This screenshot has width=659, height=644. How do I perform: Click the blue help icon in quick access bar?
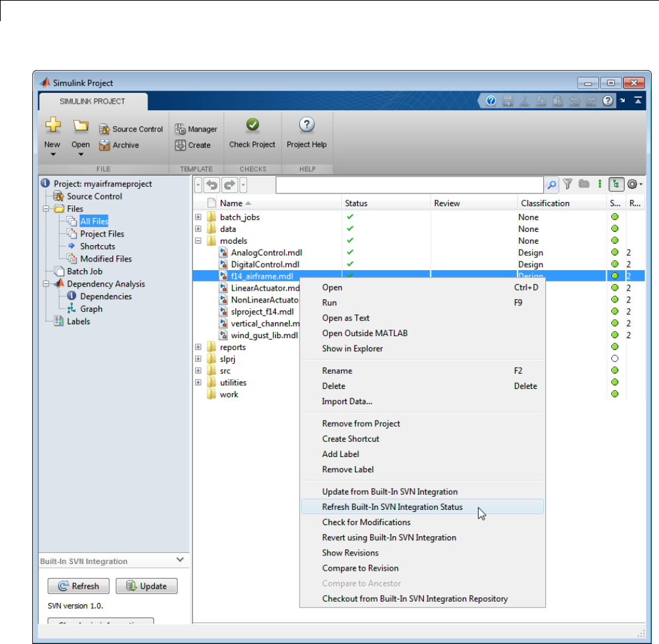click(491, 101)
